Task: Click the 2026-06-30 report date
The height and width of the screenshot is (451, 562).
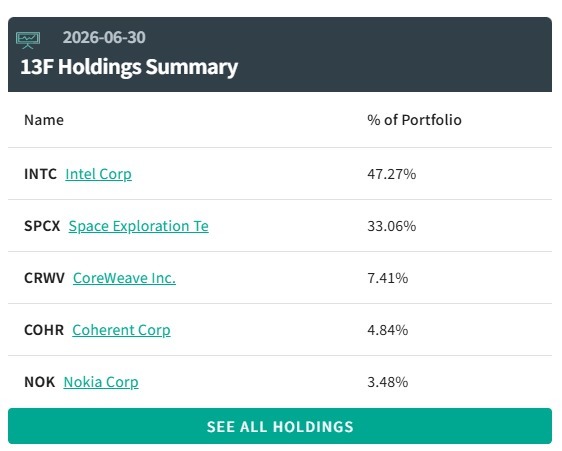Action: pyautogui.click(x=104, y=37)
